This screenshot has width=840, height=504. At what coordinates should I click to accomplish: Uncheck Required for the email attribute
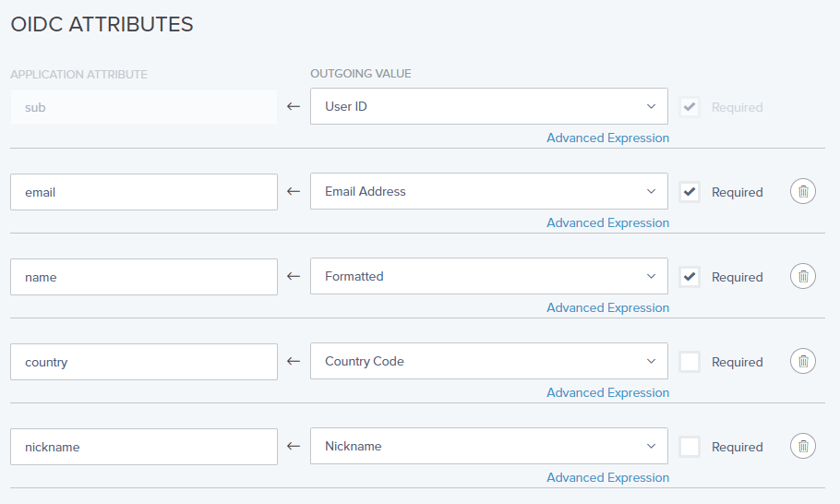tap(690, 192)
